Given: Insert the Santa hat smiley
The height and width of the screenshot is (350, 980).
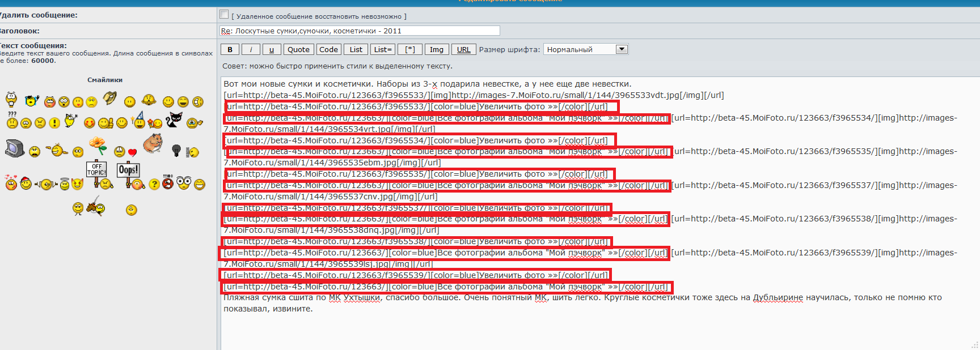Looking at the screenshot, I should click(x=26, y=183).
